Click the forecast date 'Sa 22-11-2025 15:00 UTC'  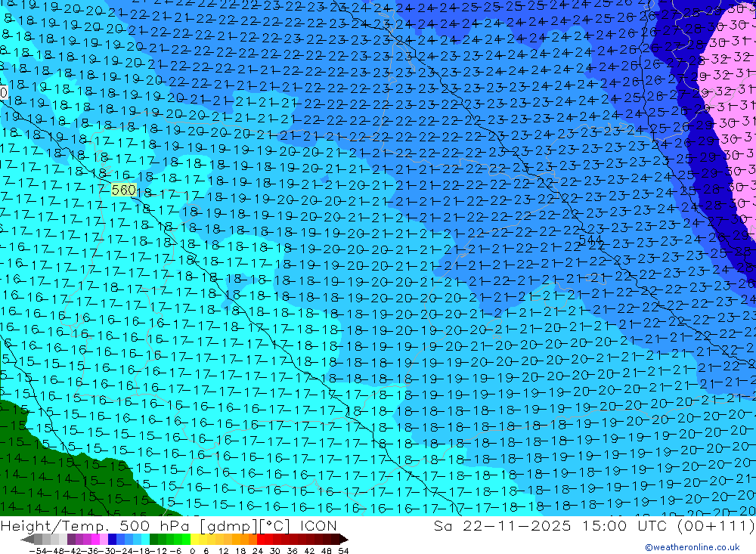(x=550, y=525)
